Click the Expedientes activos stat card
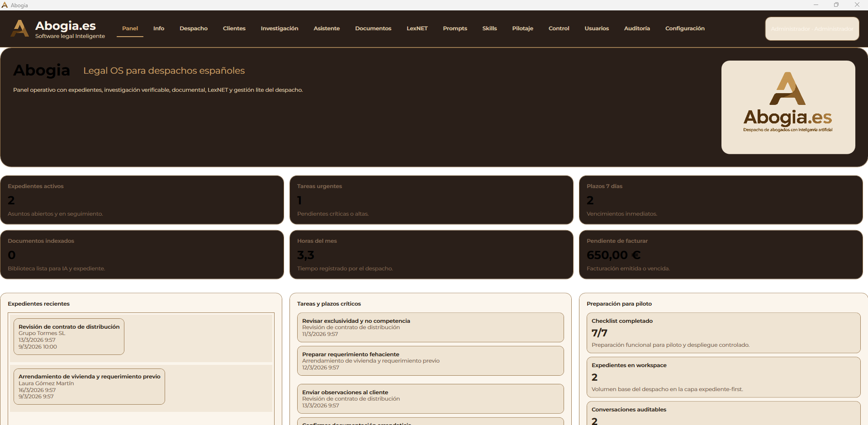Image resolution: width=868 pixels, height=425 pixels. coord(142,200)
